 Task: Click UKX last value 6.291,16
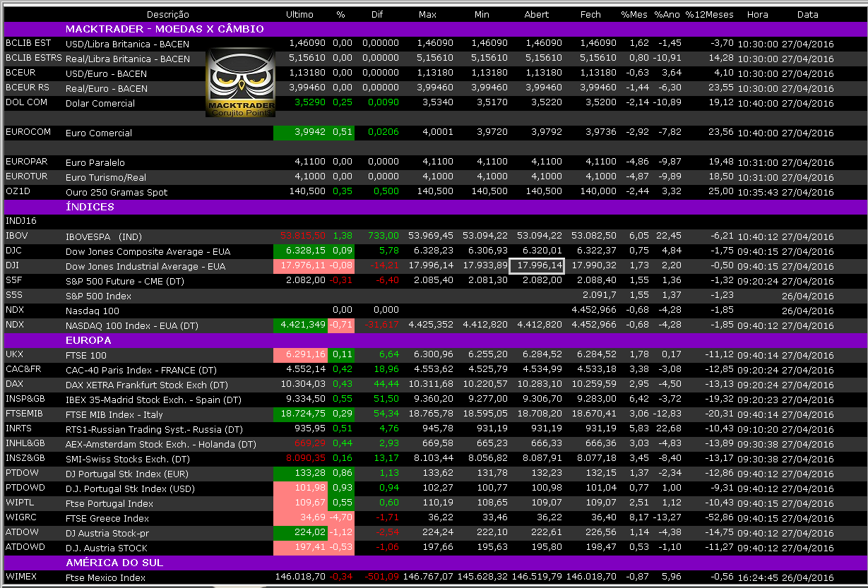pos(301,355)
